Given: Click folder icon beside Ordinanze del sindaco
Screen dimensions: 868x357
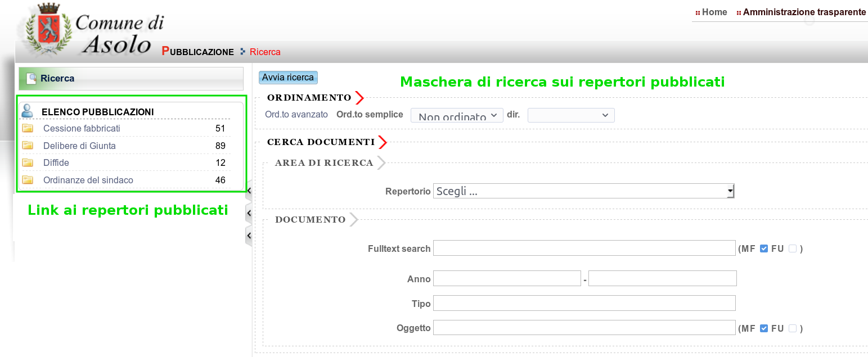Looking at the screenshot, I should coord(28,180).
